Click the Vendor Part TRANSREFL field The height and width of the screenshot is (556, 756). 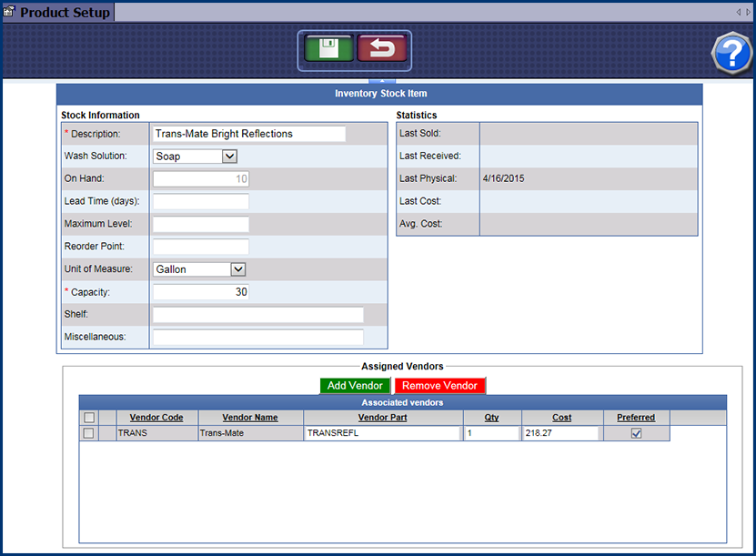click(382, 434)
